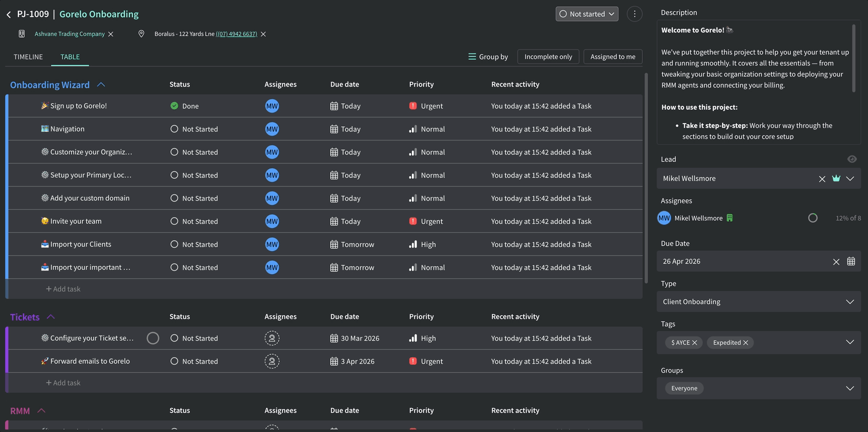Collapse the Onboarding Wizard section

click(101, 85)
